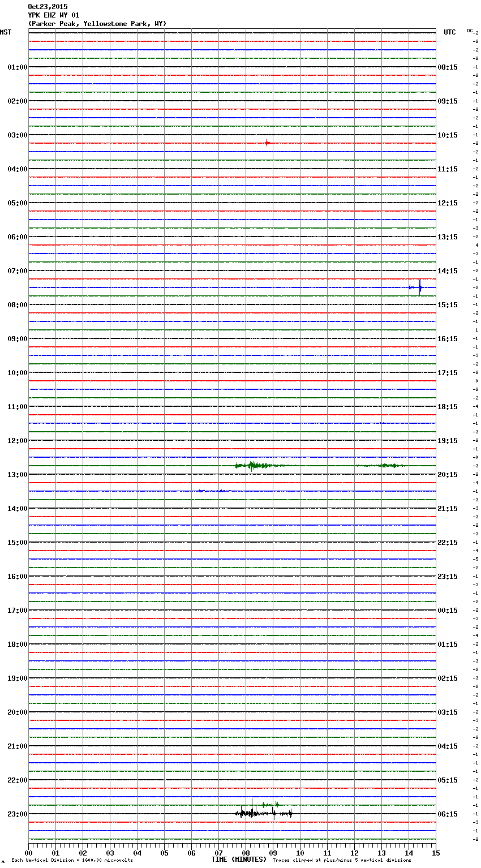Click the 12:15 UTC time label
This screenshot has width=481, height=868.
[448, 203]
